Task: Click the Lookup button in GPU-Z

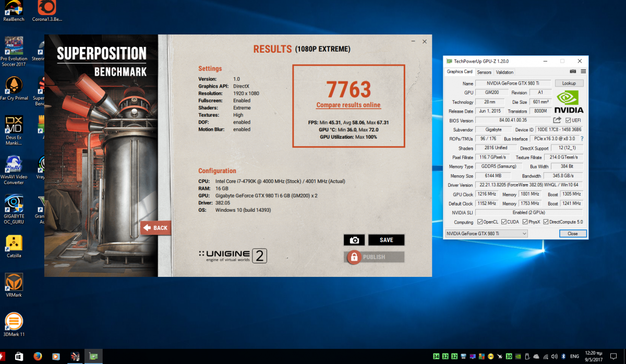Action: [569, 83]
